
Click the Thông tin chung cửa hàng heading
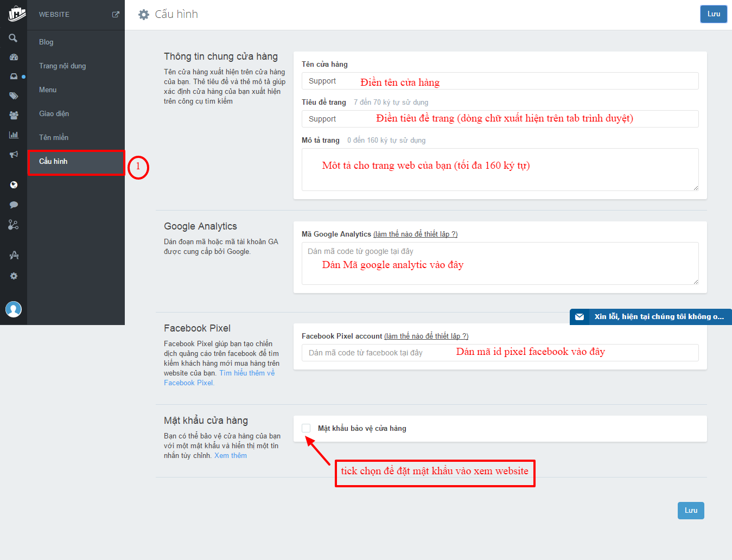coord(221,56)
